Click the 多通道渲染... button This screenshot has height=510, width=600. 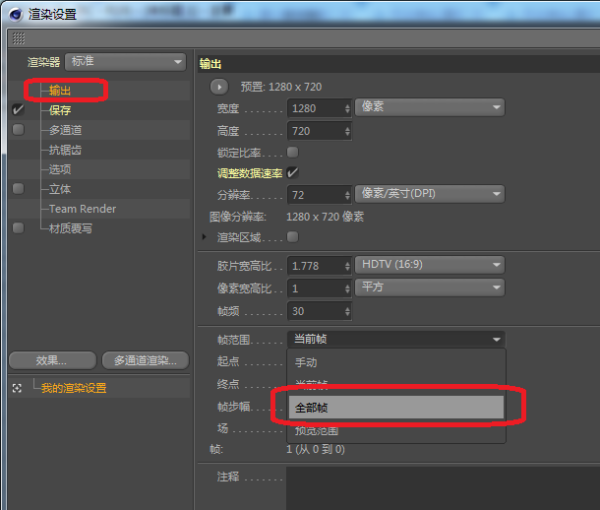pyautogui.click(x=145, y=360)
